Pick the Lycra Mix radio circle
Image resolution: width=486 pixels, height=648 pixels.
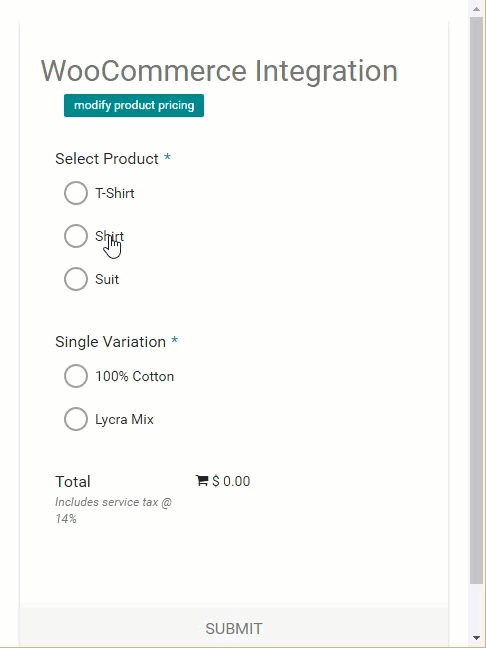(x=76, y=419)
